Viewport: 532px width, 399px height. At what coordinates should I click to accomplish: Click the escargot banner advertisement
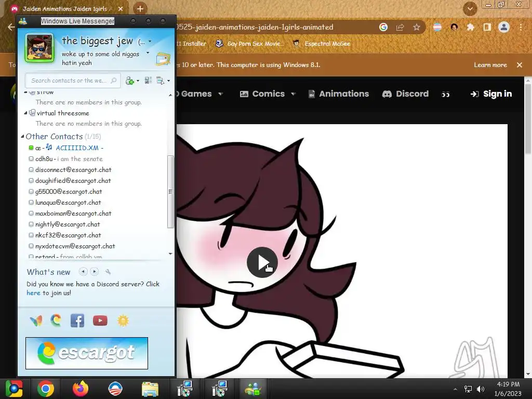coord(87,353)
